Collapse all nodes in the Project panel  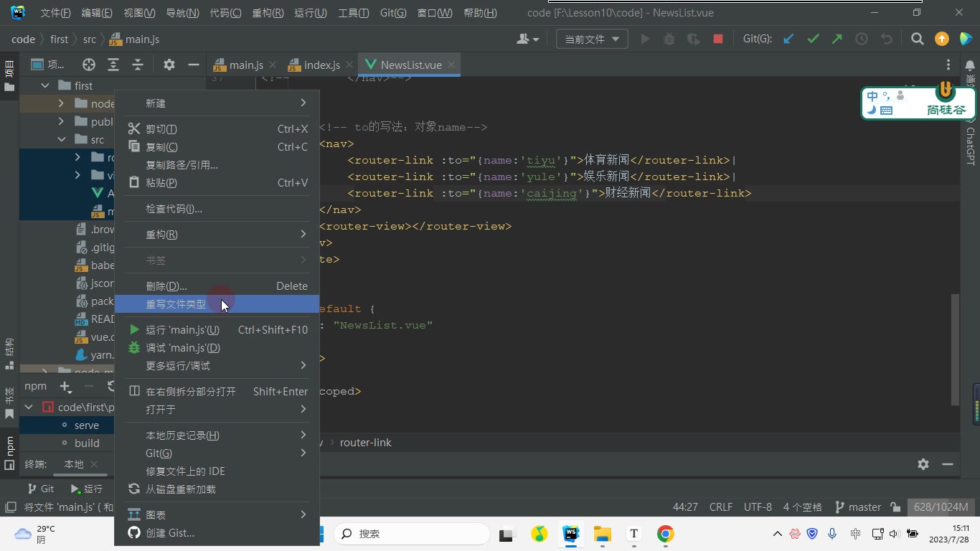tap(138, 65)
